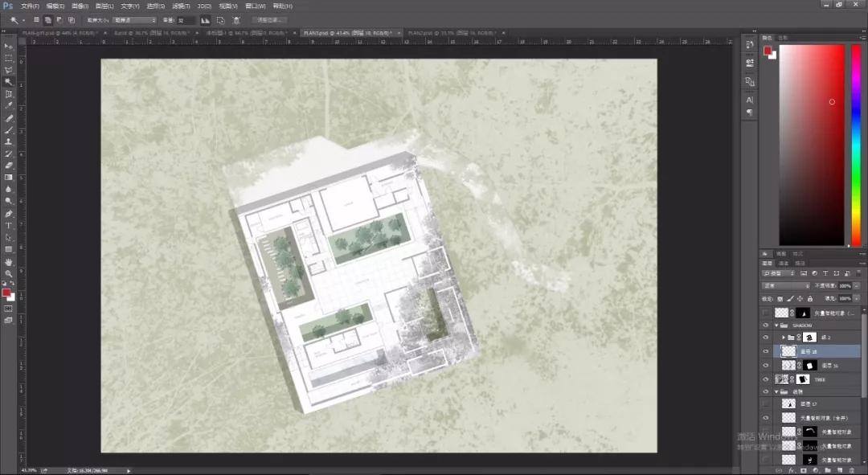
Task: Select the Eyedropper tool
Action: point(8,106)
